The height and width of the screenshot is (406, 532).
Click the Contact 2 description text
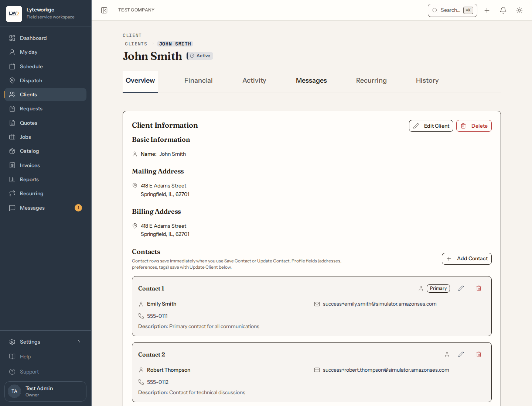tap(192, 392)
